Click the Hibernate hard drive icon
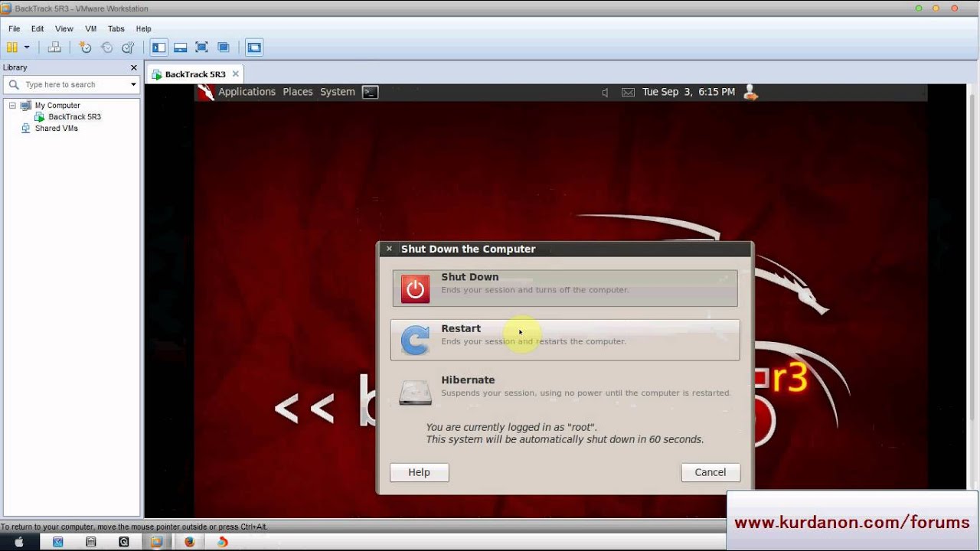 click(x=416, y=392)
